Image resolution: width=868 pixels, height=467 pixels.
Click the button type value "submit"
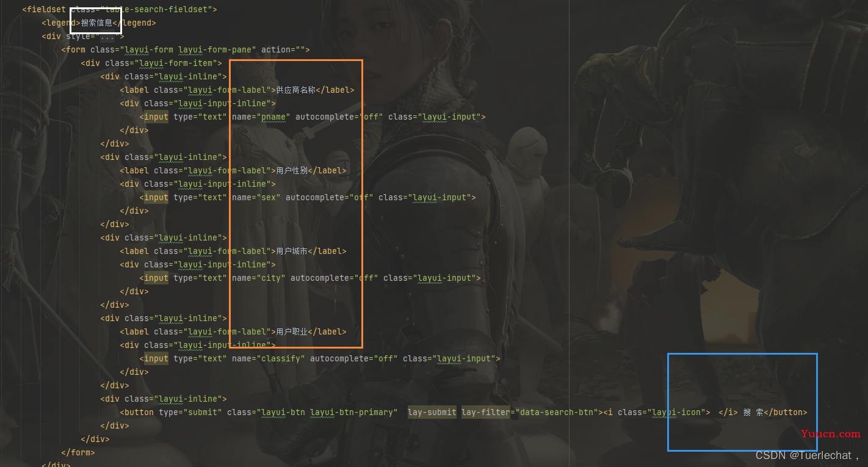(x=203, y=412)
